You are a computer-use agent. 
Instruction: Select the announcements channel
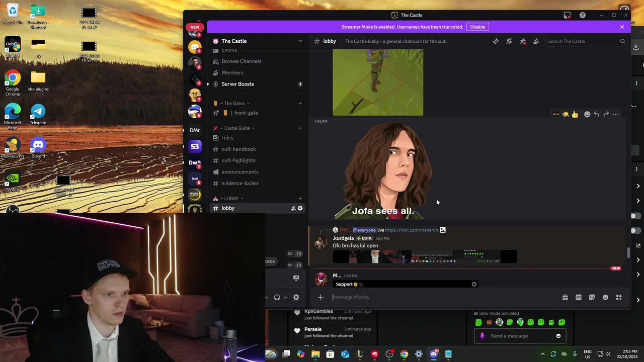[x=240, y=172]
